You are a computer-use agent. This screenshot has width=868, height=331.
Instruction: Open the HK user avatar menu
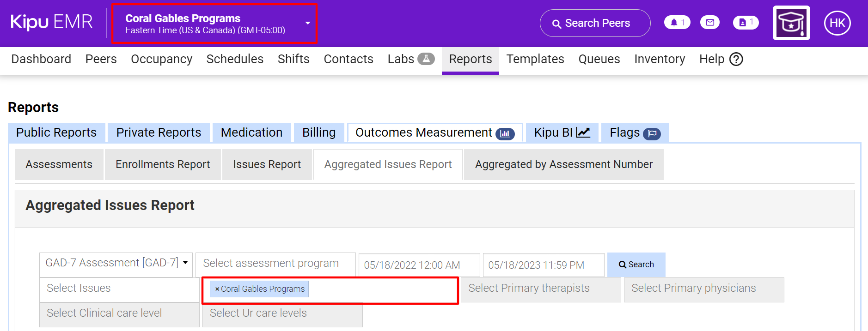click(x=837, y=23)
